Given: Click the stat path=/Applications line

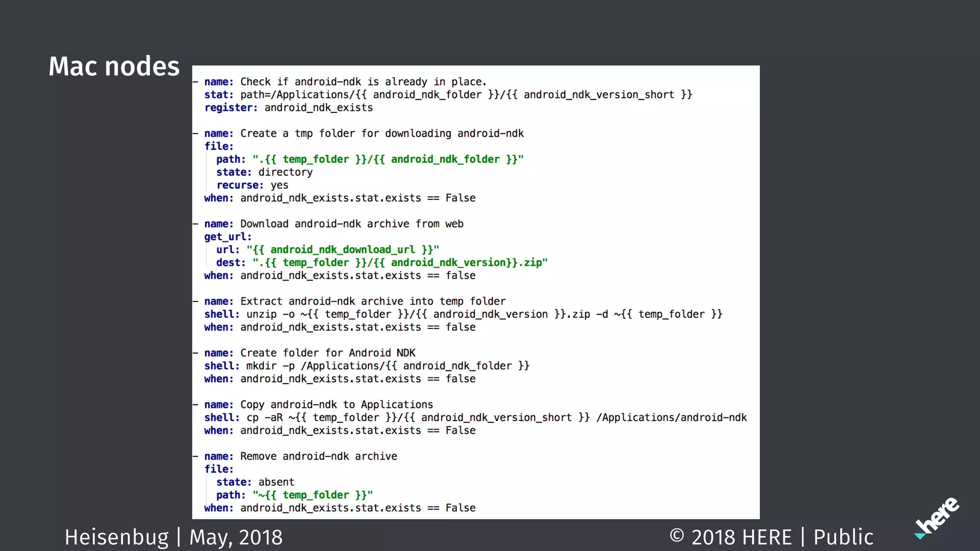Looking at the screenshot, I should [x=448, y=95].
